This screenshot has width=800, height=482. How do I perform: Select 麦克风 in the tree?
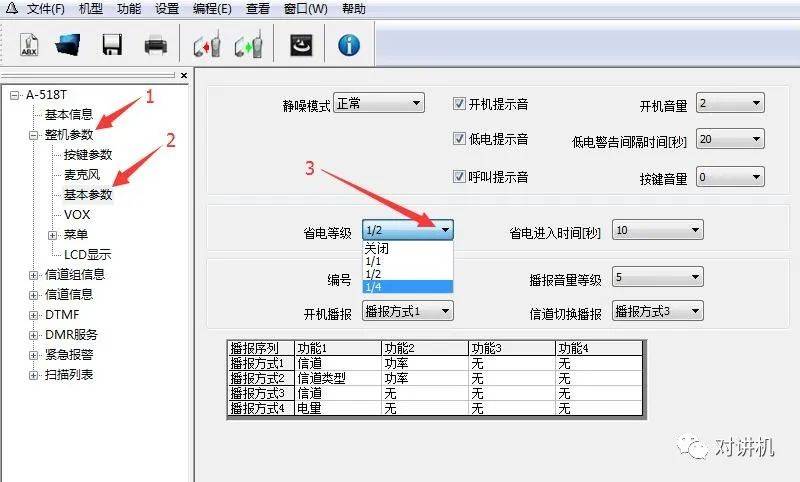82,174
